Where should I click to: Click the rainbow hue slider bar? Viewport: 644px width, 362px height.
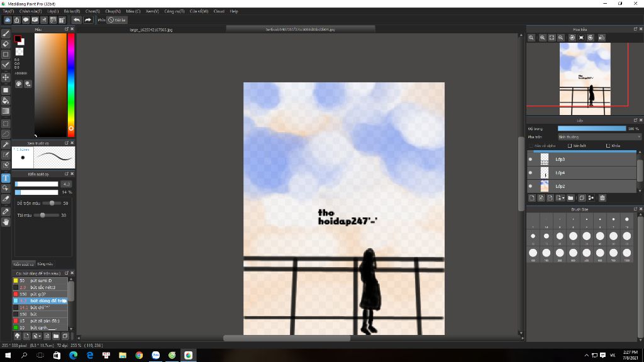[71, 85]
